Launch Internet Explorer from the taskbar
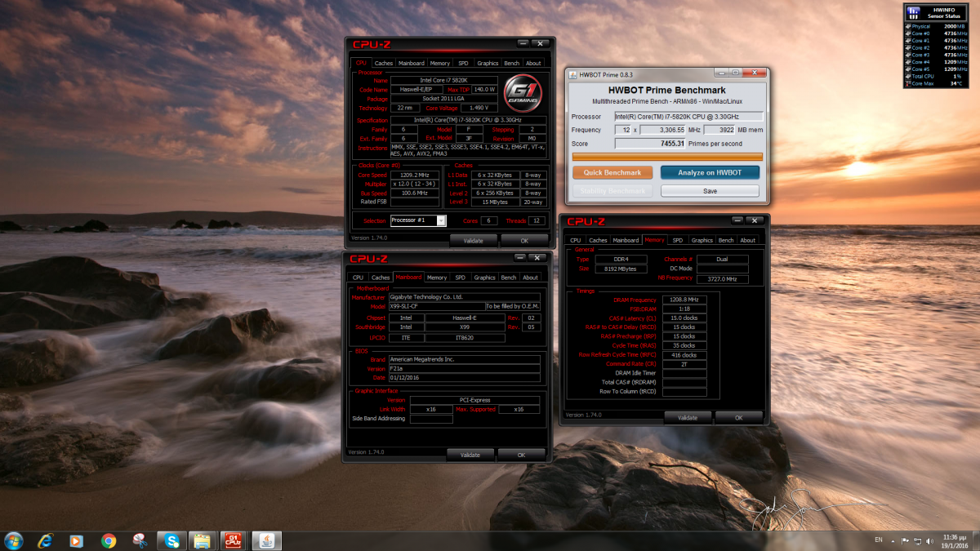This screenshot has width=980, height=551. tap(46, 540)
